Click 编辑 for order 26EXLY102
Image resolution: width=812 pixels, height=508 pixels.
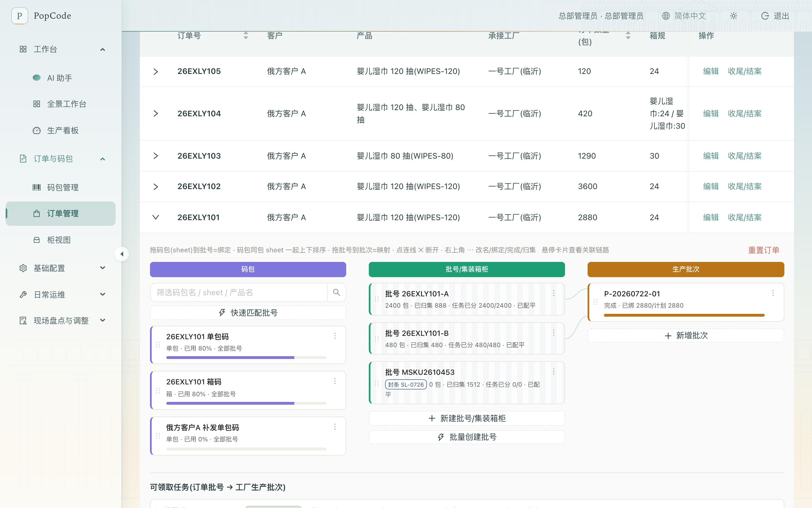tap(711, 187)
